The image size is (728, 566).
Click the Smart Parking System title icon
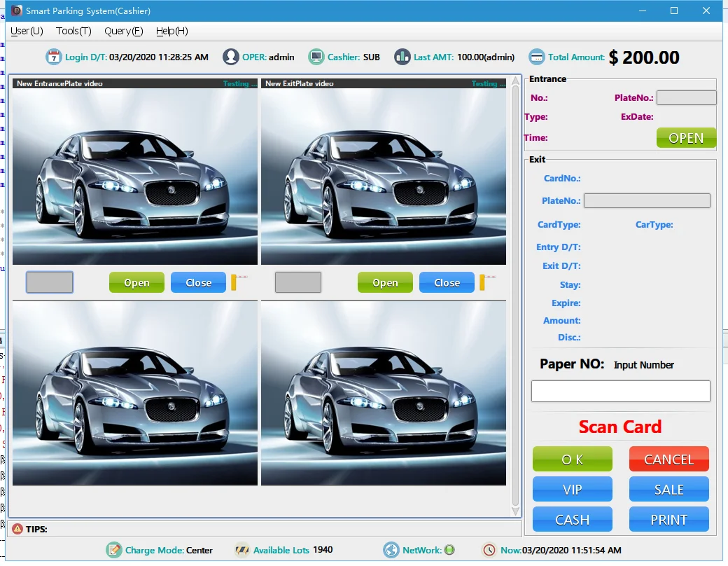17,11
